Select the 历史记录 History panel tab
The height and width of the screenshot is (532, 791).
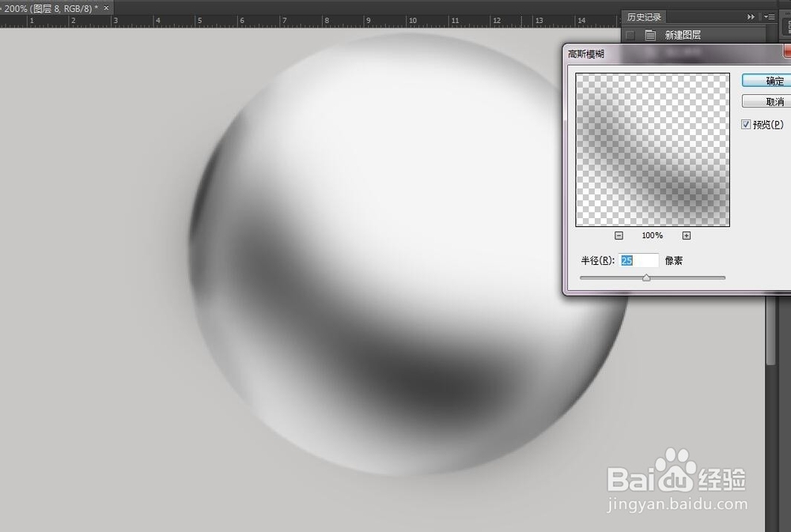coord(644,17)
